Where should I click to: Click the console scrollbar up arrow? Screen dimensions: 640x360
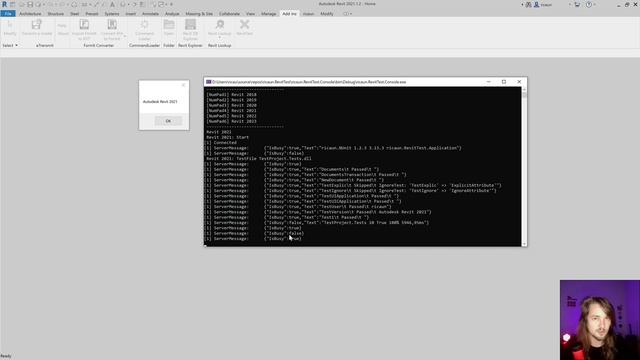[x=524, y=89]
